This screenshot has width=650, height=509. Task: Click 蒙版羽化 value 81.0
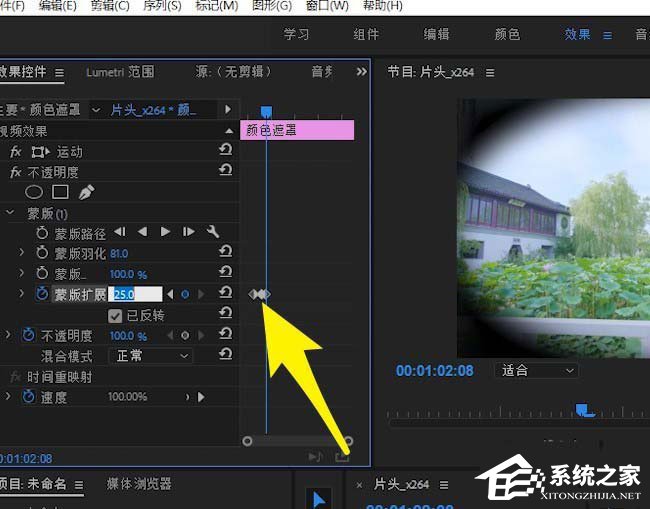click(x=119, y=254)
